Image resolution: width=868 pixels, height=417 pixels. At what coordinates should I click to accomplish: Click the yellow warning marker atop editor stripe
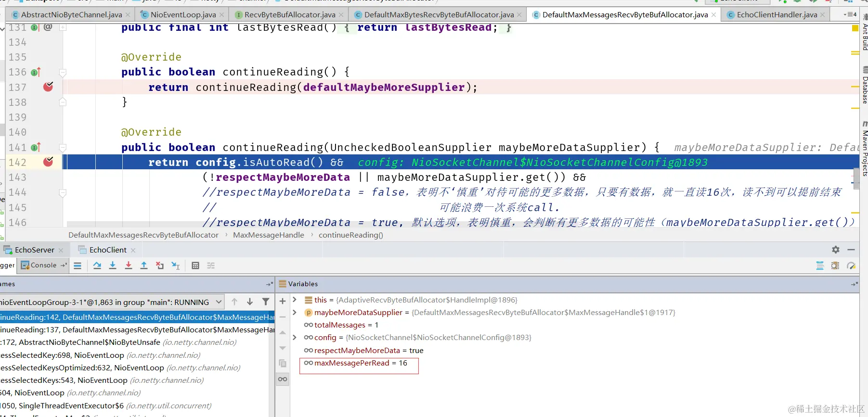[855, 28]
